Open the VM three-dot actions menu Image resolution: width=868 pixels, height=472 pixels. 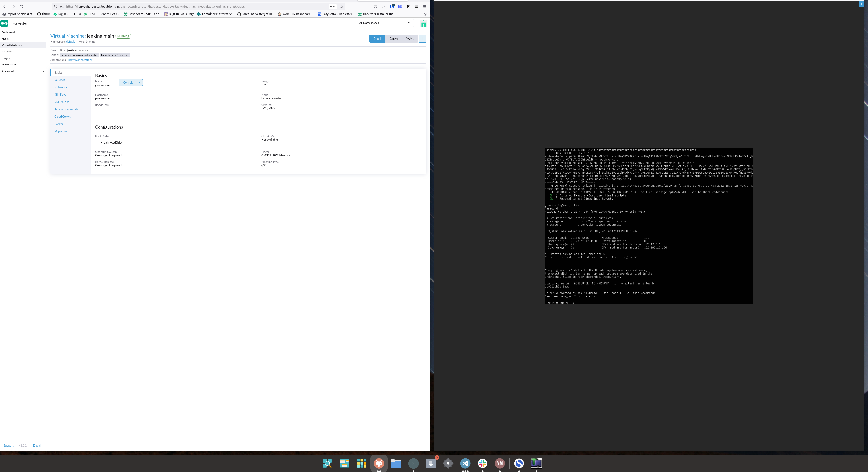(x=422, y=39)
